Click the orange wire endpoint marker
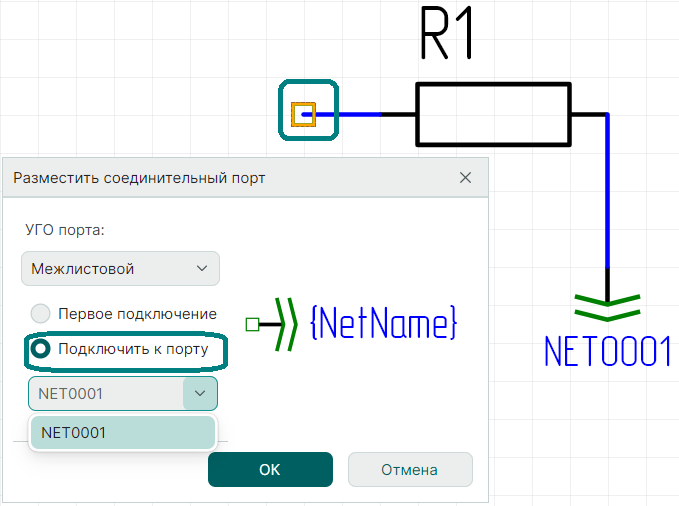 (x=303, y=115)
